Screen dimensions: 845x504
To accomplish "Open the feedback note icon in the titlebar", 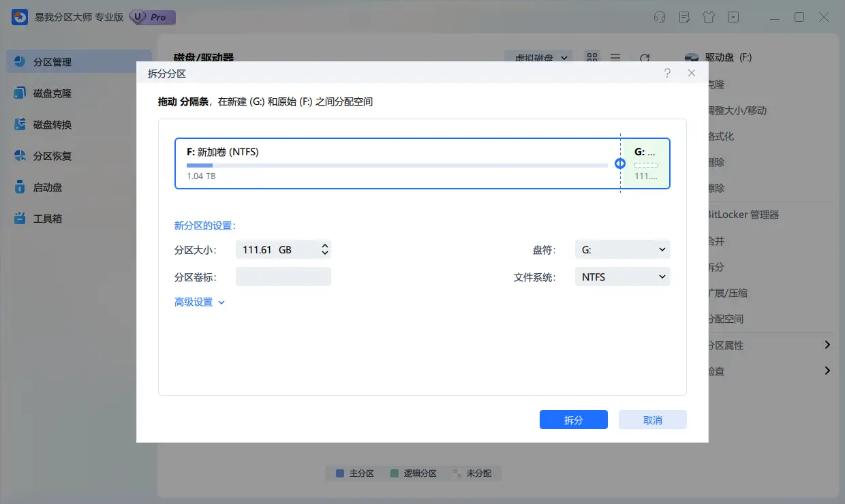I will click(x=683, y=17).
